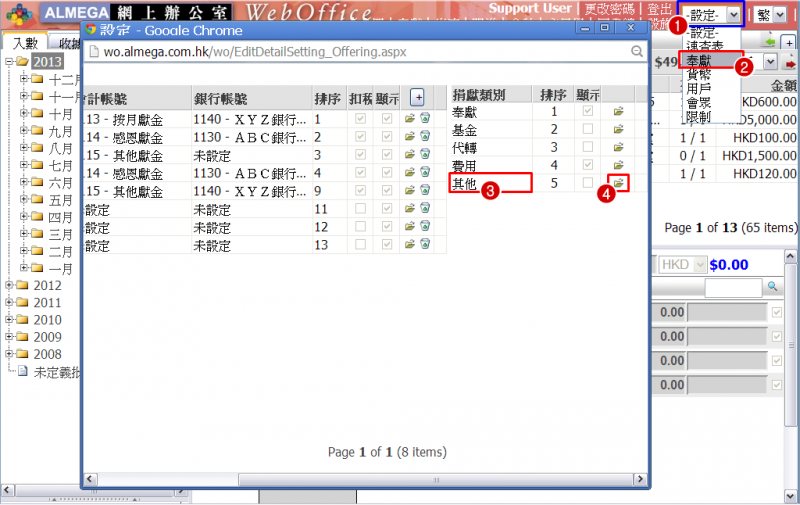Screen dimensions: 800x505
Task: Click the 登出 logout link
Action: [x=660, y=9]
